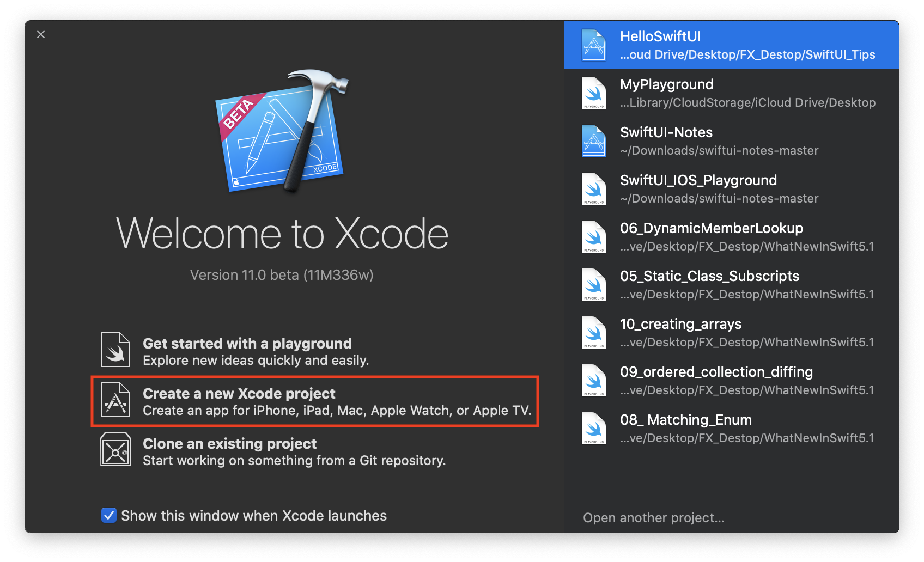Click the MyPlayground Swift file icon
This screenshot has height=562, width=924.
coord(594,93)
